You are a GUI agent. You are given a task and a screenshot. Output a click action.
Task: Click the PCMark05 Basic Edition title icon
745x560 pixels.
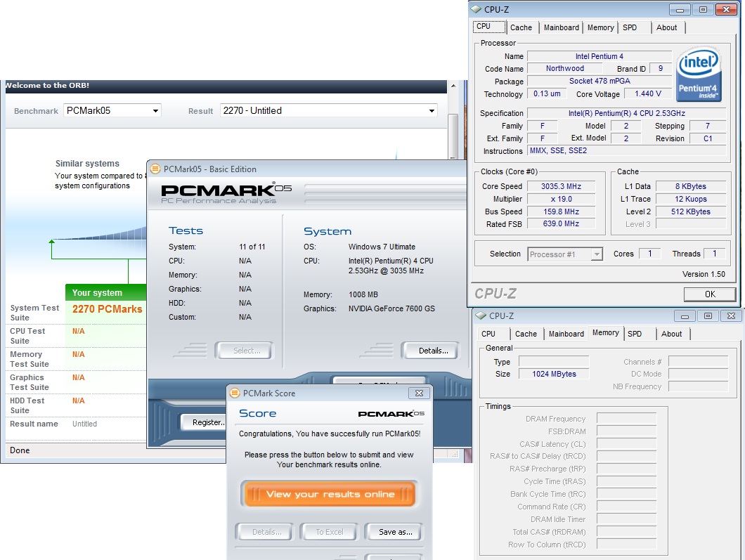[x=155, y=169]
